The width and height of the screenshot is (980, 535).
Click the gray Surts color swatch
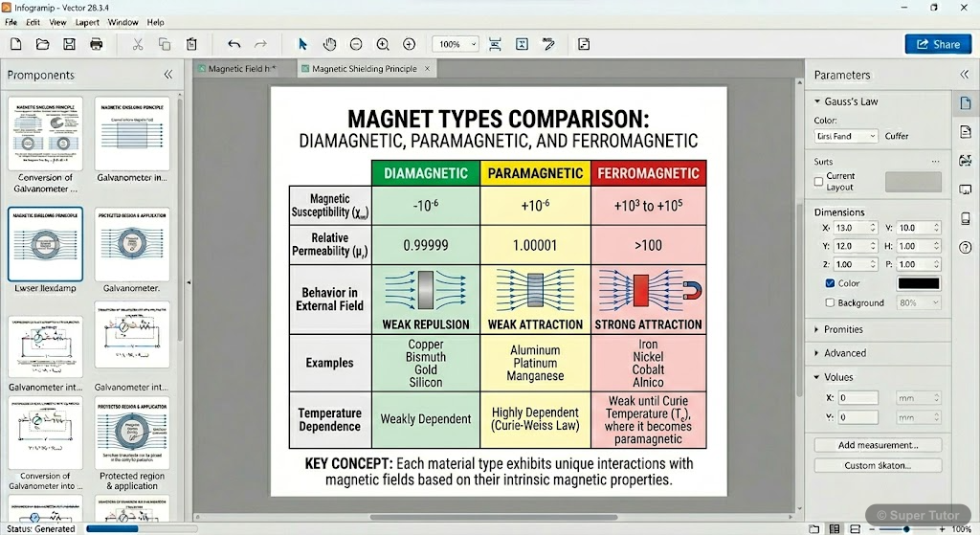(913, 182)
